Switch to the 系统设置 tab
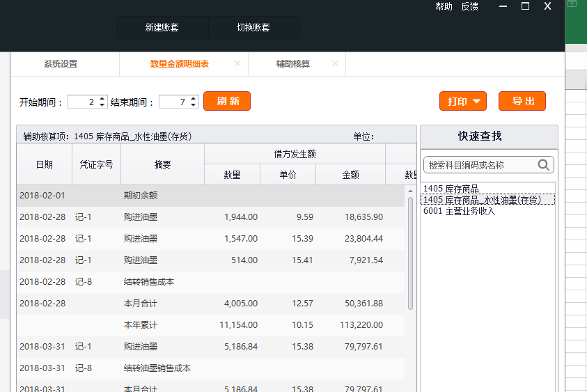The height and width of the screenshot is (392, 587). pos(61,64)
